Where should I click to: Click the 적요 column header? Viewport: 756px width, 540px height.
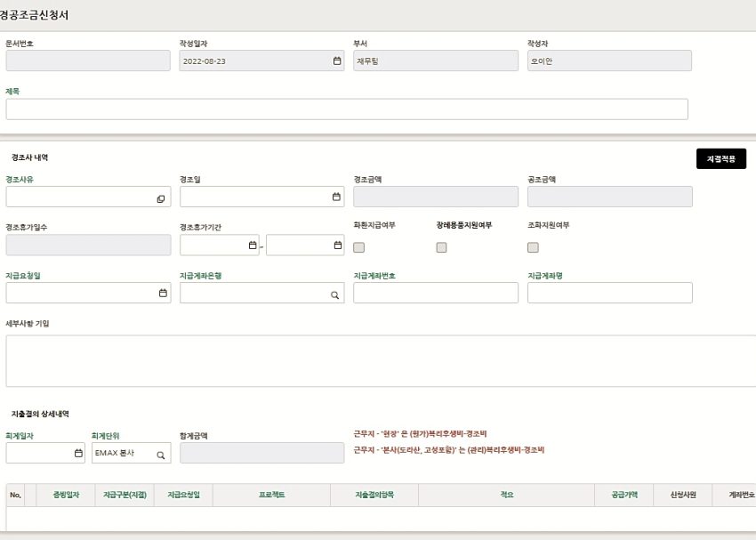(507, 496)
